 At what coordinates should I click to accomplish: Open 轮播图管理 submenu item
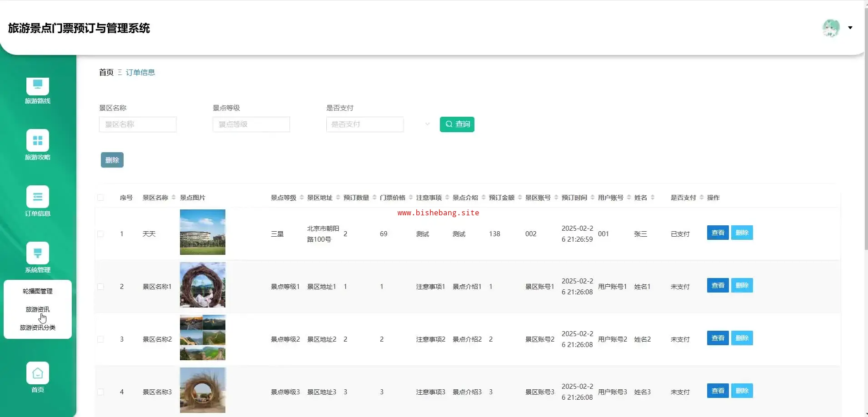coord(37,291)
